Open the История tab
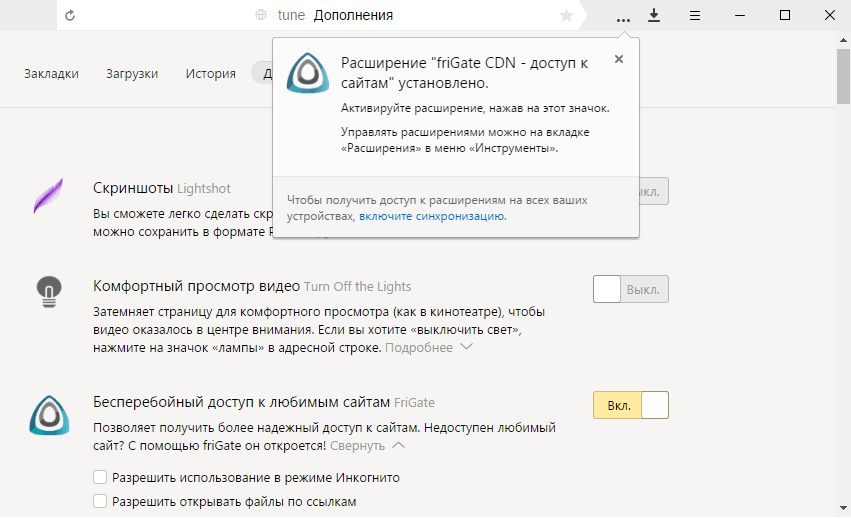The height and width of the screenshot is (519, 851). pos(211,73)
